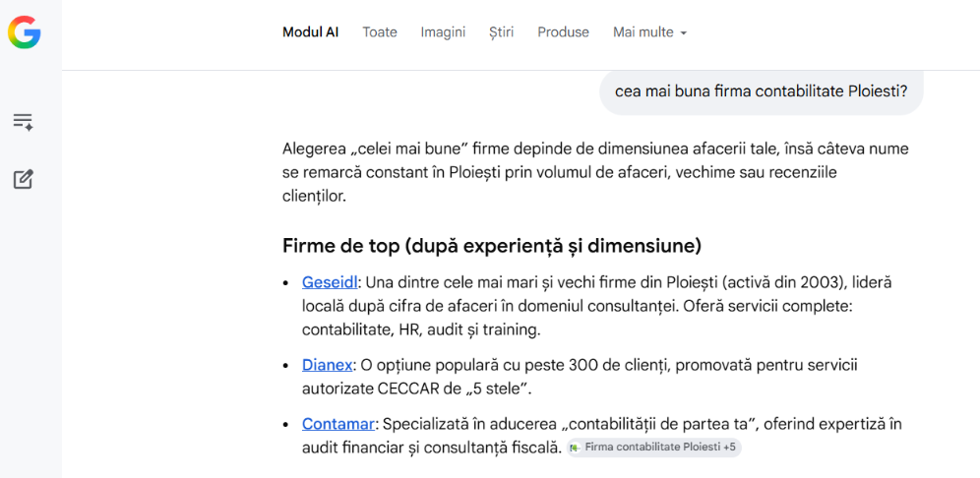Image resolution: width=980 pixels, height=478 pixels.
Task: Open the Geseidl link
Action: click(x=330, y=282)
